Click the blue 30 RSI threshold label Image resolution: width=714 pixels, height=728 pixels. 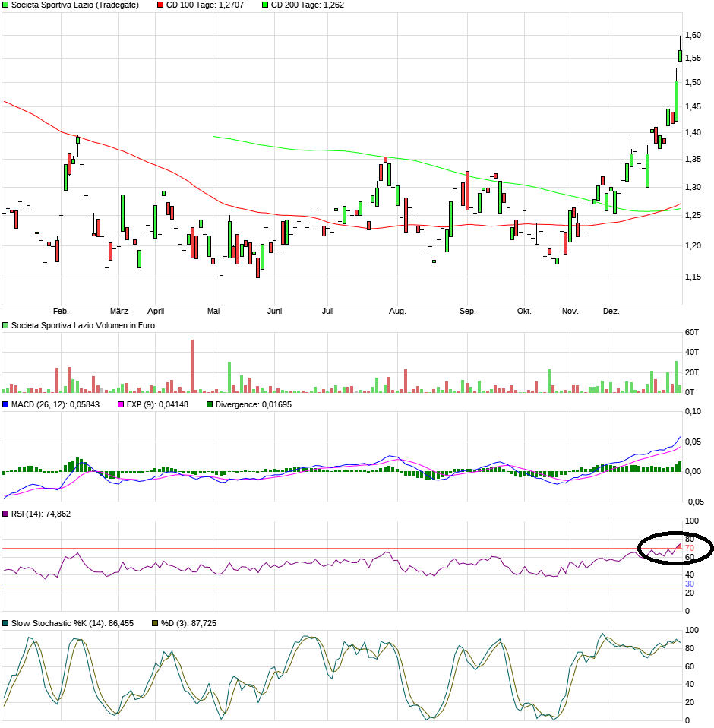pos(690,584)
